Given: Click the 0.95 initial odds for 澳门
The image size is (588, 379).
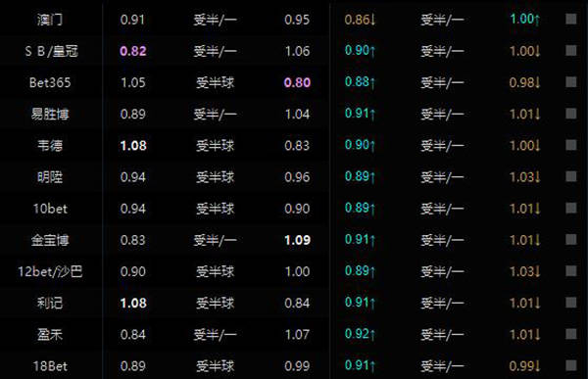Looking at the screenshot, I should [297, 20].
